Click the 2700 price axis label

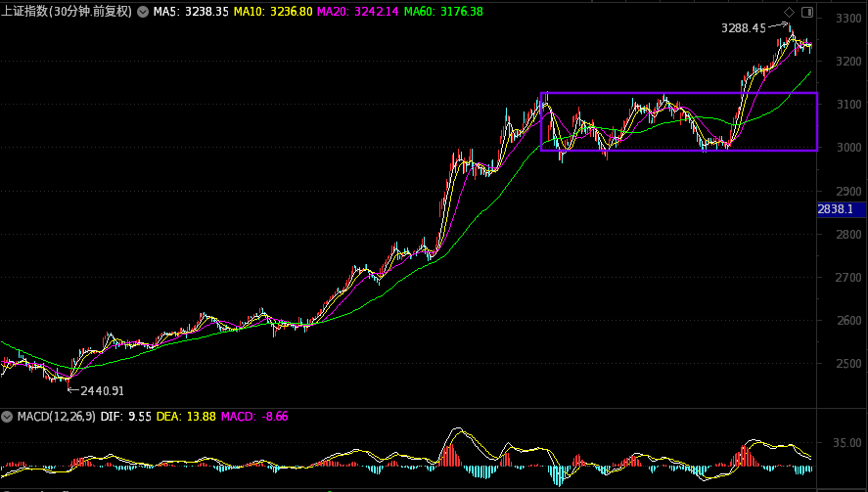848,277
